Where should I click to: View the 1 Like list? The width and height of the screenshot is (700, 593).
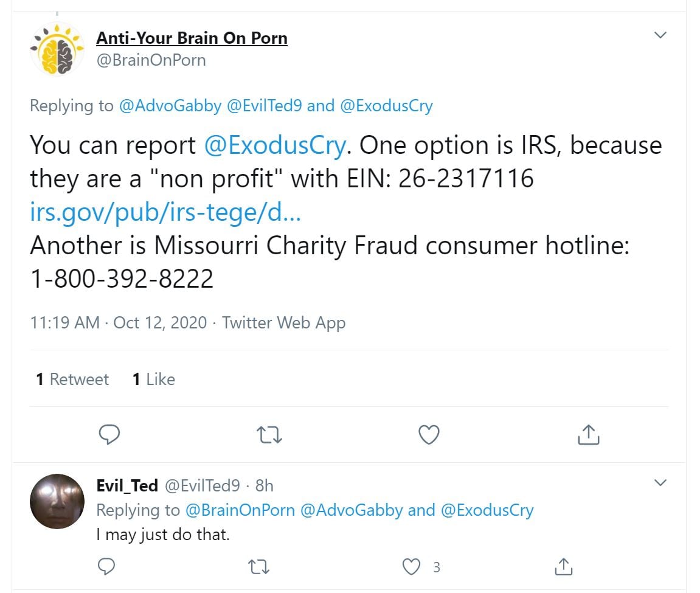click(x=153, y=380)
